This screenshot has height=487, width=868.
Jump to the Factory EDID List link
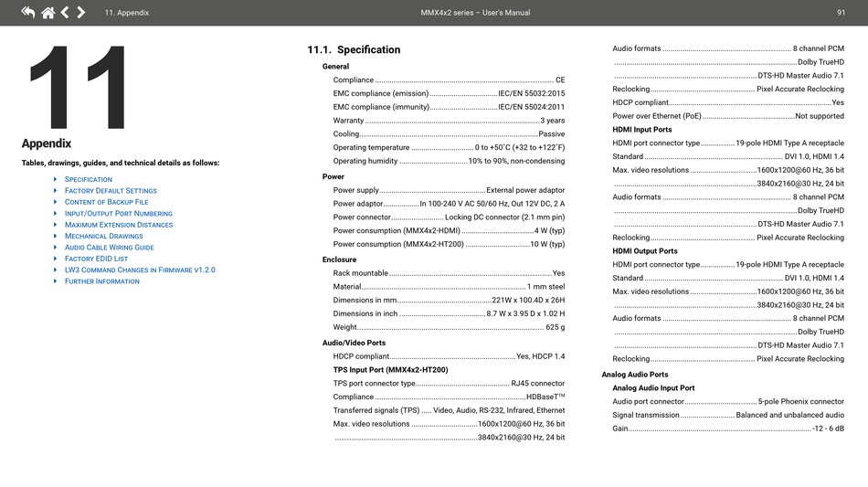coord(96,259)
